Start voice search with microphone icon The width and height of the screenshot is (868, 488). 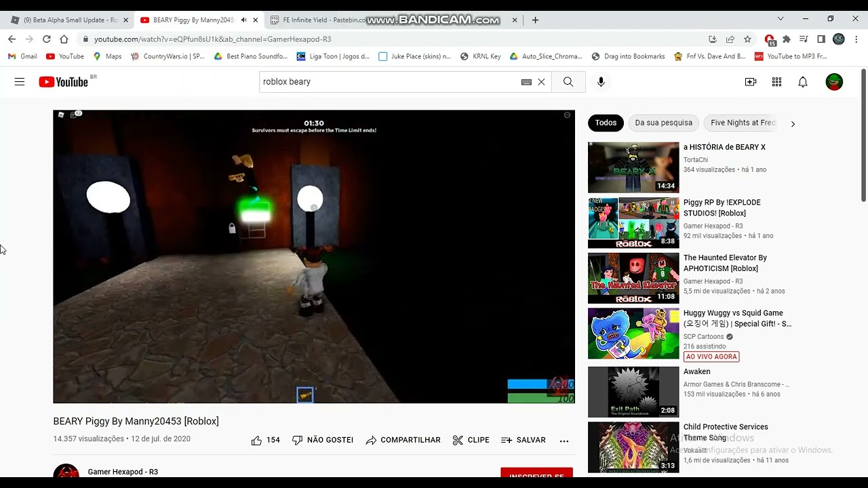pos(601,82)
